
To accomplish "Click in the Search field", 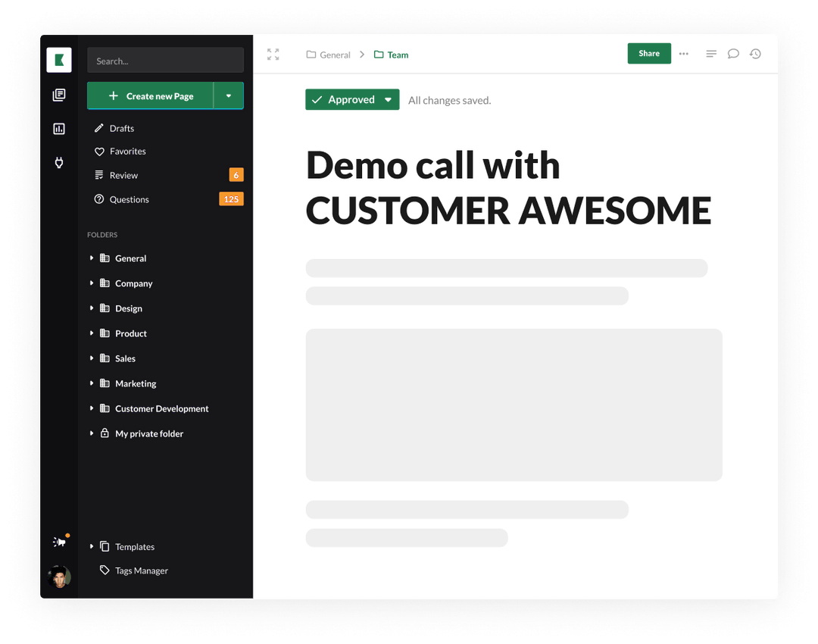I will tap(165, 61).
